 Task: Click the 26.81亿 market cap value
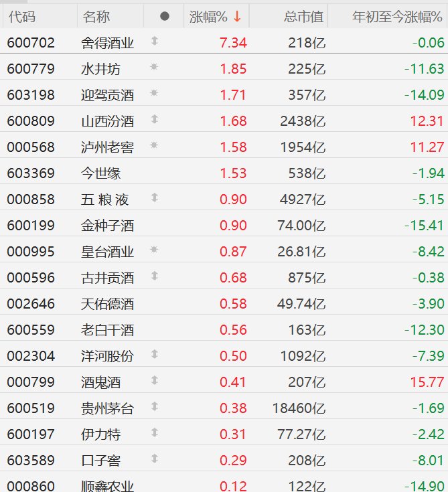tap(301, 251)
